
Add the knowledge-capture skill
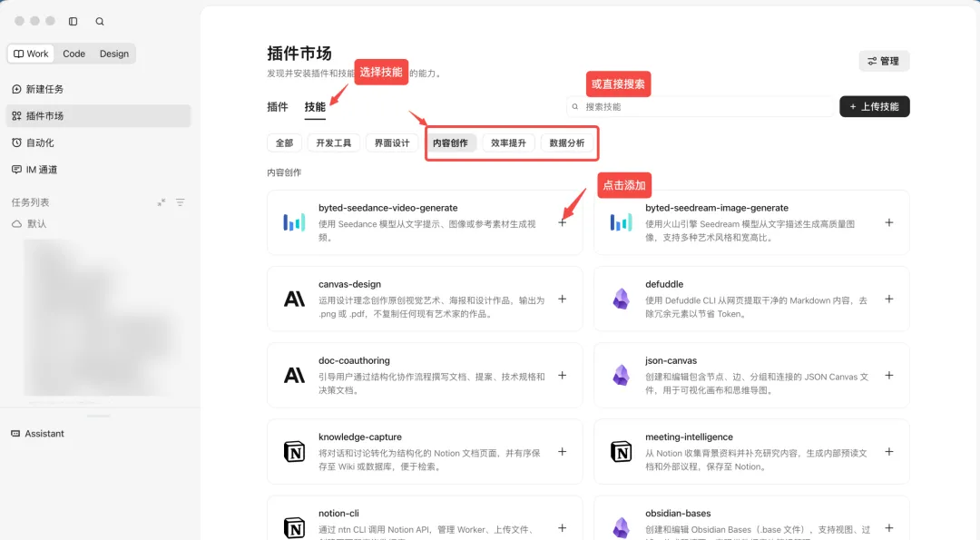point(563,451)
